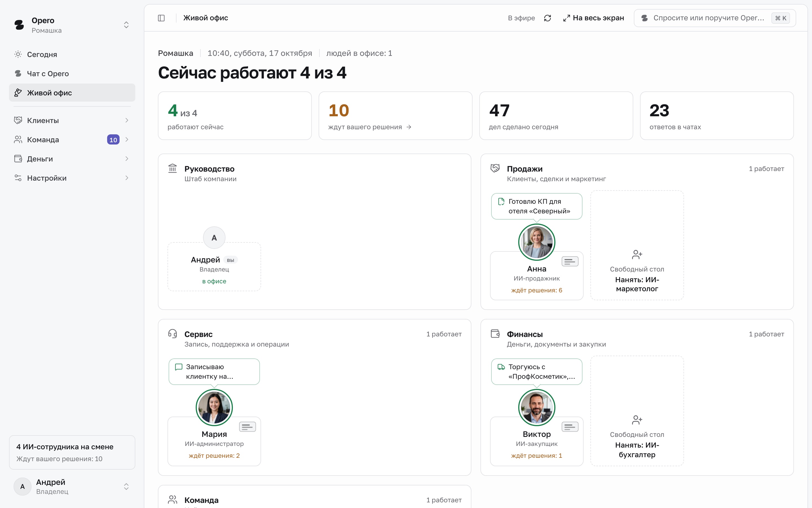The width and height of the screenshot is (812, 508).
Task: Click the Сервис headset icon
Action: 173,333
